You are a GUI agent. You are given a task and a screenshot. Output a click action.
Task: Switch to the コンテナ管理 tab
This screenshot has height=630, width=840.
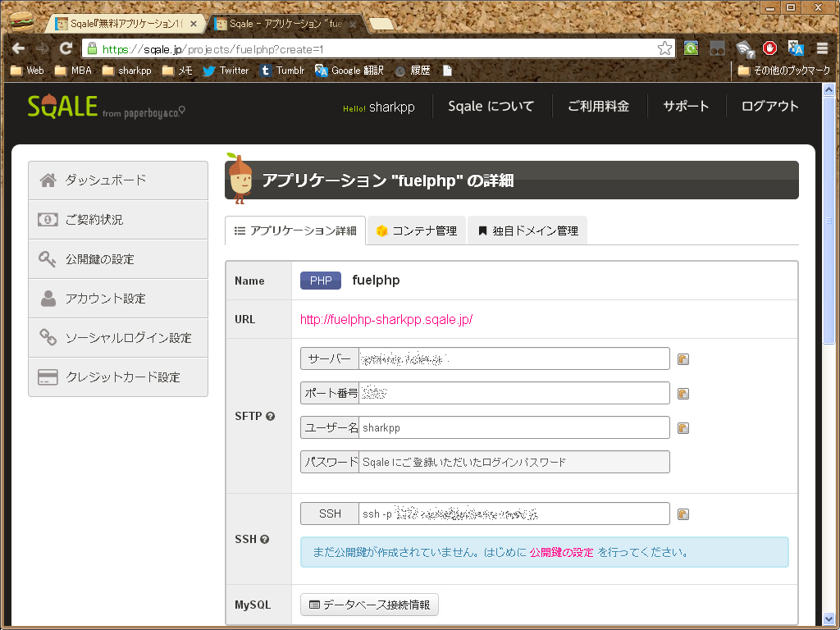point(416,231)
